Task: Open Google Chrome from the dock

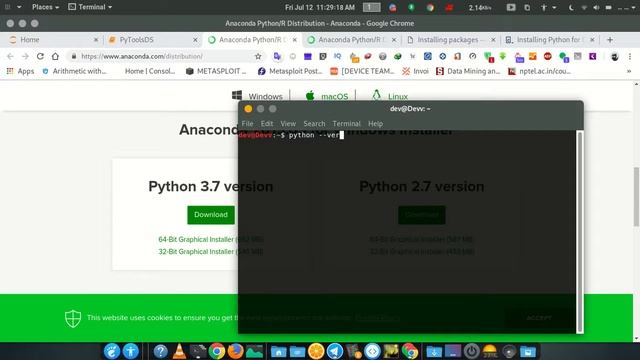Action: [217, 351]
